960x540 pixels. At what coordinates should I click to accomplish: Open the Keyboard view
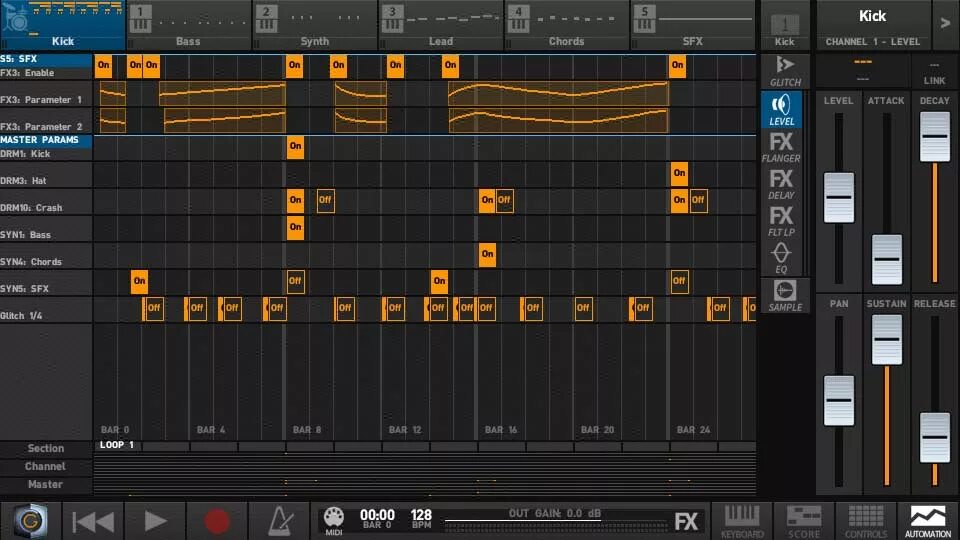[742, 522]
